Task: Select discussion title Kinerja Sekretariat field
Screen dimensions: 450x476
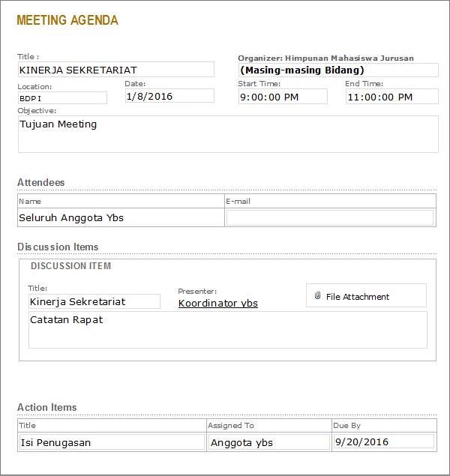Action: point(94,301)
